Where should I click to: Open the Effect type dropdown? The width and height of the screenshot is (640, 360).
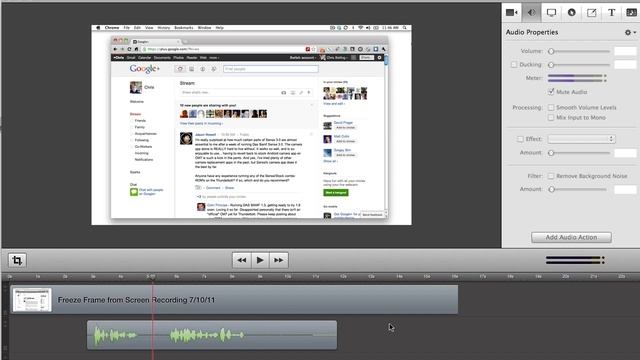[581, 139]
